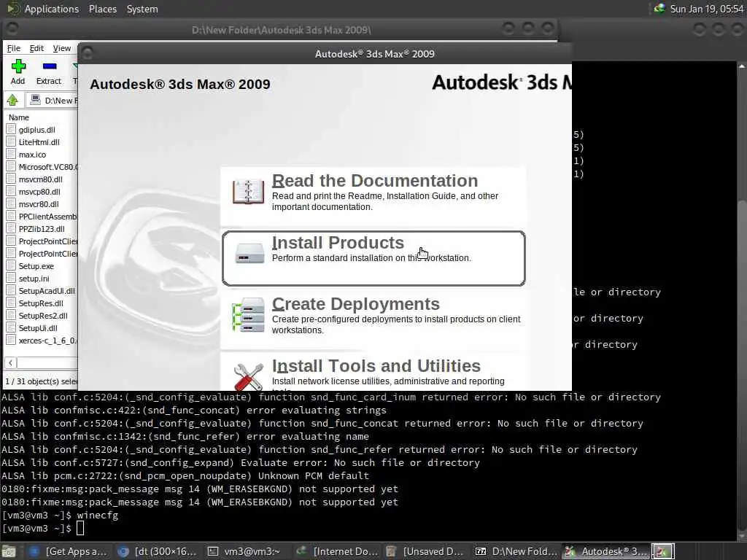Switch to vm3@vm3:~ terminal in taskbar
The height and width of the screenshot is (560, 747).
pos(245,551)
